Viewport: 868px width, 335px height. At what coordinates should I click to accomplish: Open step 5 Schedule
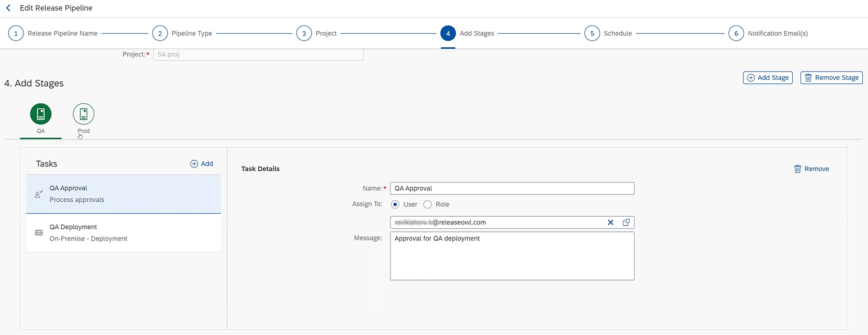pyautogui.click(x=592, y=33)
